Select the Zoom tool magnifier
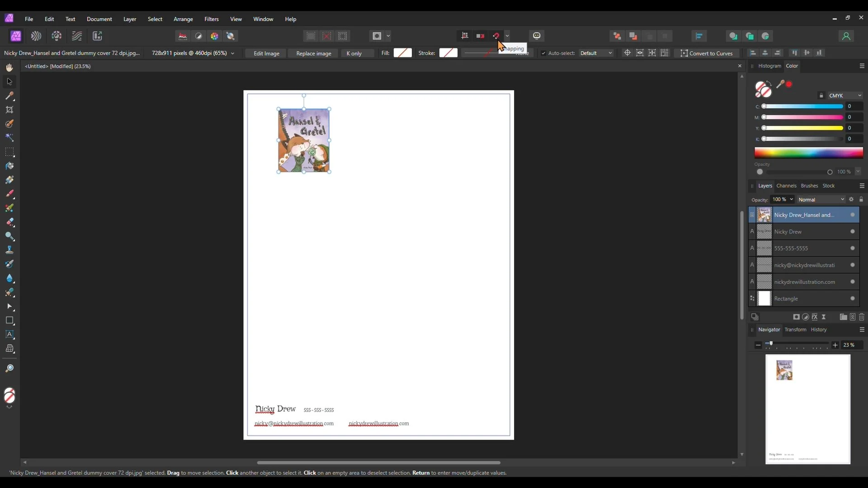Image resolution: width=868 pixels, height=488 pixels. pyautogui.click(x=9, y=369)
